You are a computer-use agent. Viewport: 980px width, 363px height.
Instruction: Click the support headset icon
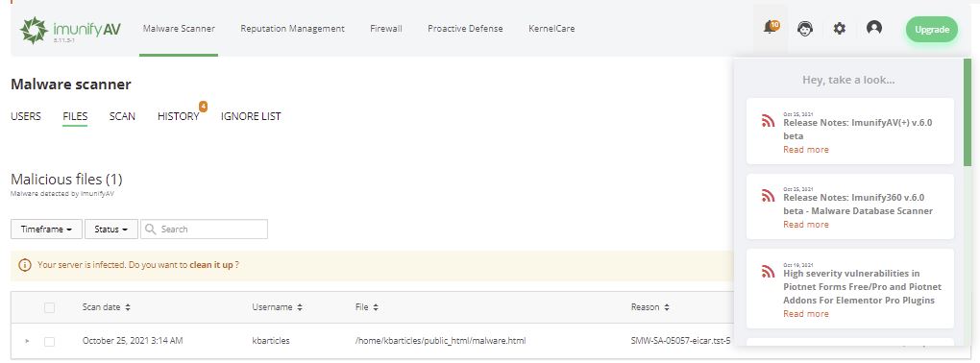click(x=805, y=29)
